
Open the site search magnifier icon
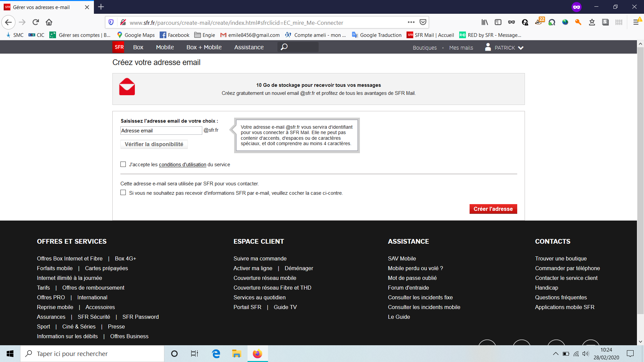click(x=284, y=47)
